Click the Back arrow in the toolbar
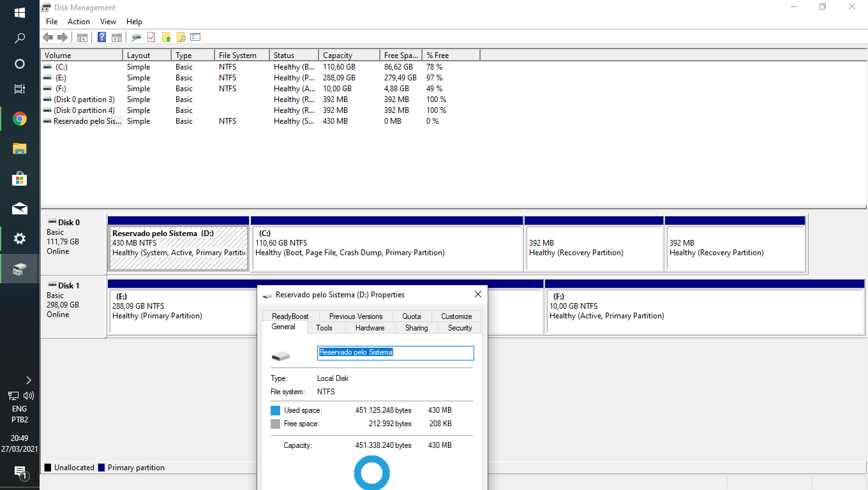The width and height of the screenshot is (868, 490). [48, 38]
